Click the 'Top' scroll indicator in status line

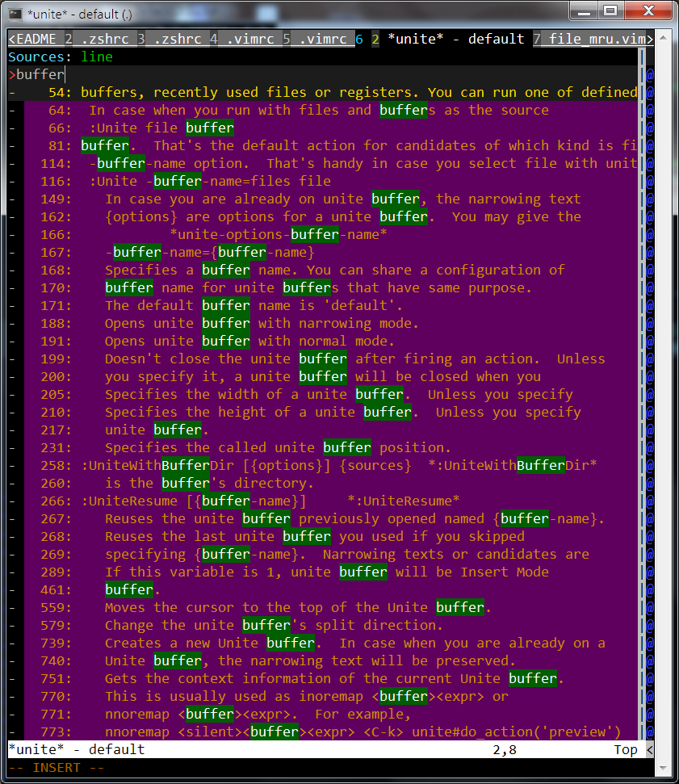click(x=626, y=749)
